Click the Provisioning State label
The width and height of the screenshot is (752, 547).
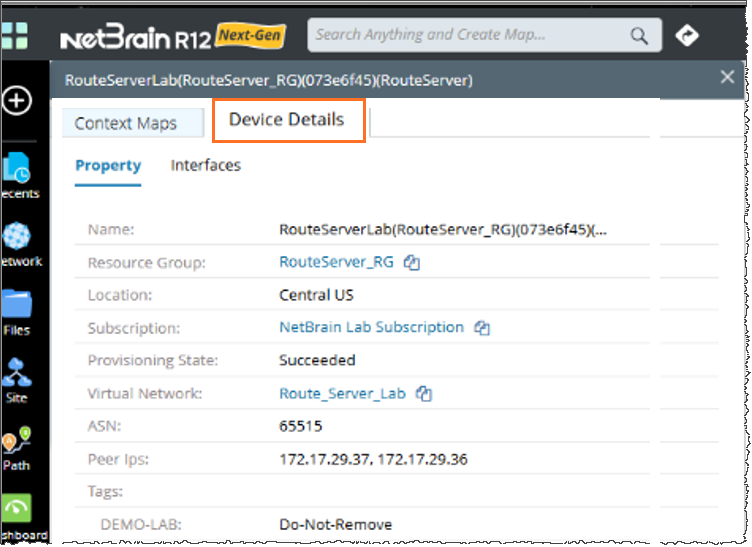click(x=153, y=361)
